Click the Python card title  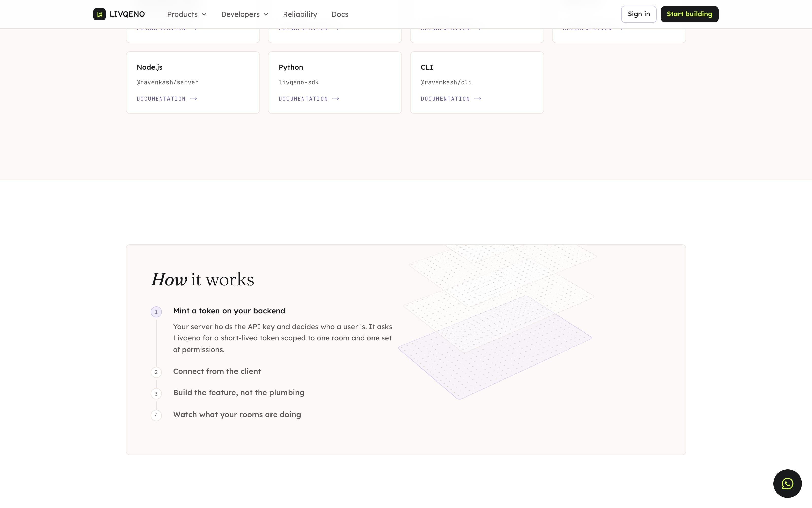click(291, 67)
